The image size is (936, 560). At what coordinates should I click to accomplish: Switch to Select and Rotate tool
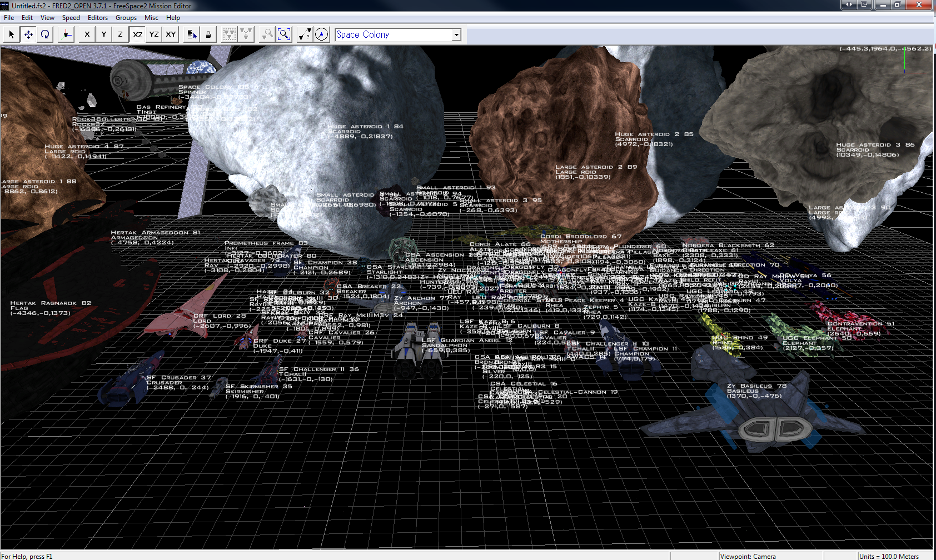point(45,34)
